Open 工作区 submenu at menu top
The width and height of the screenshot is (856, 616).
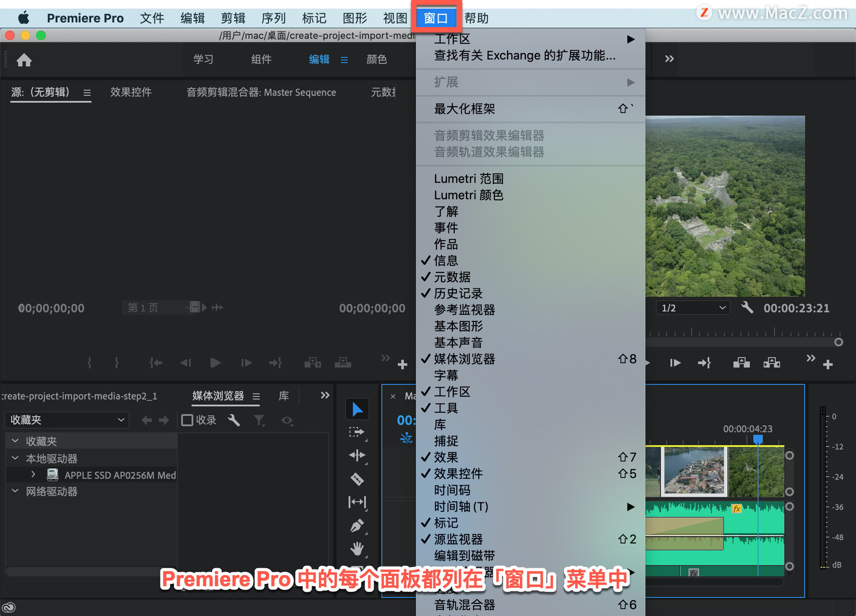pos(531,39)
